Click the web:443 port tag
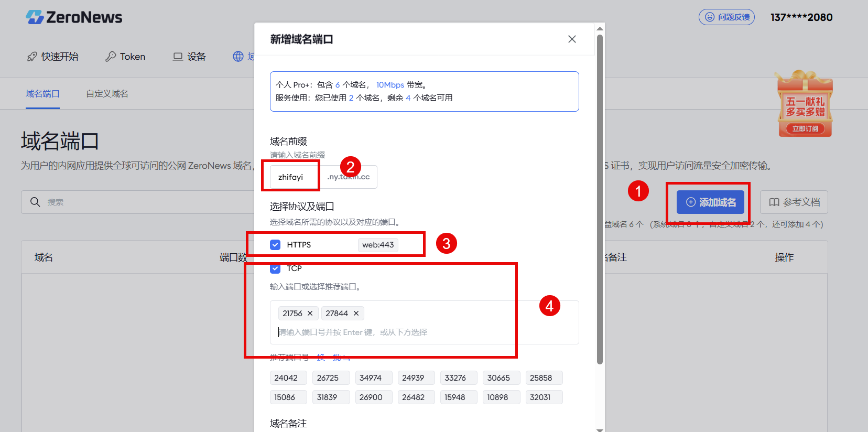 point(378,245)
